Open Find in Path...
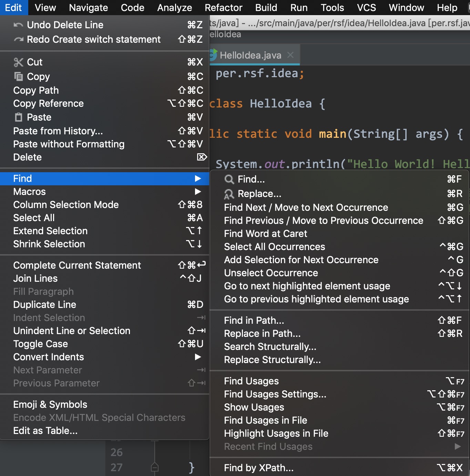 (339, 320)
